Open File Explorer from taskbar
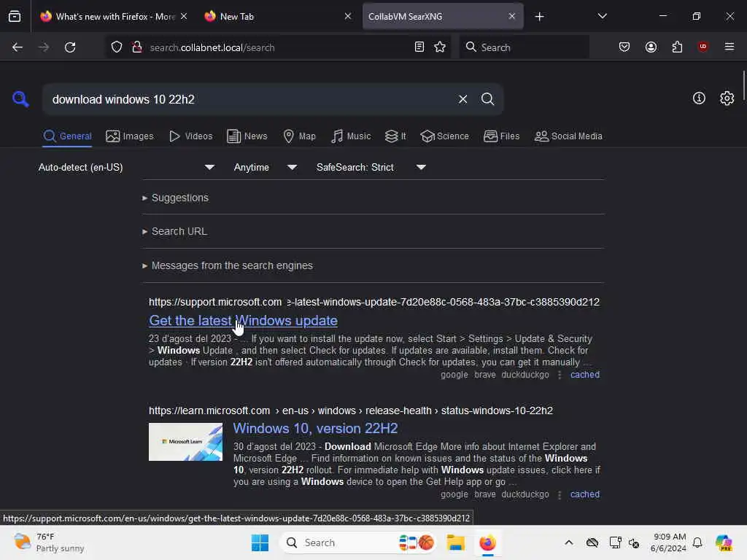This screenshot has height=560, width=747. tap(455, 542)
